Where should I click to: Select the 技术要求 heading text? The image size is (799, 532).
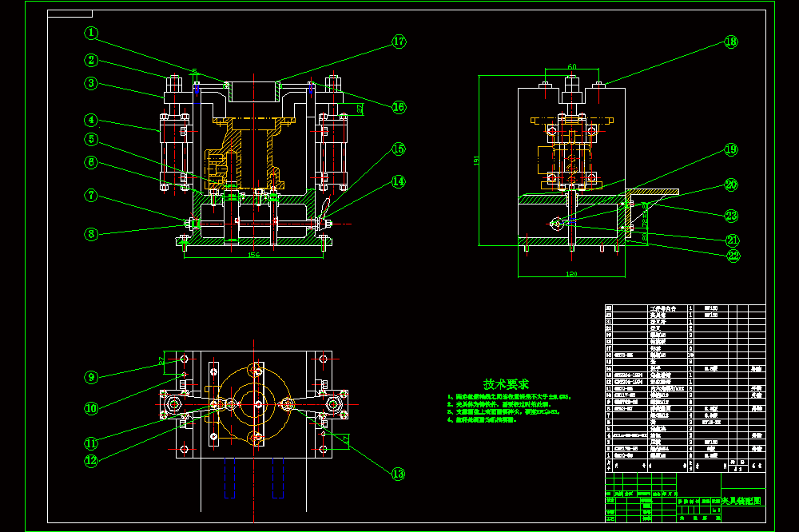coord(506,383)
